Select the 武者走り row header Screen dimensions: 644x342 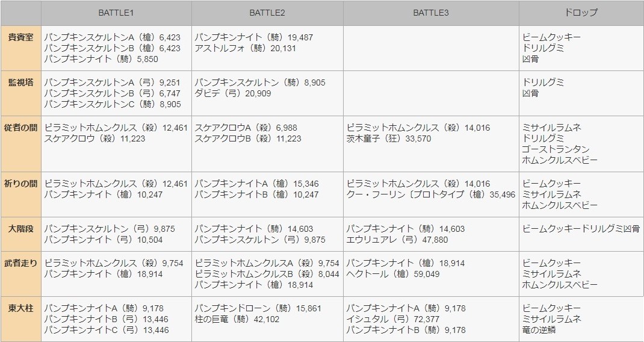click(21, 263)
